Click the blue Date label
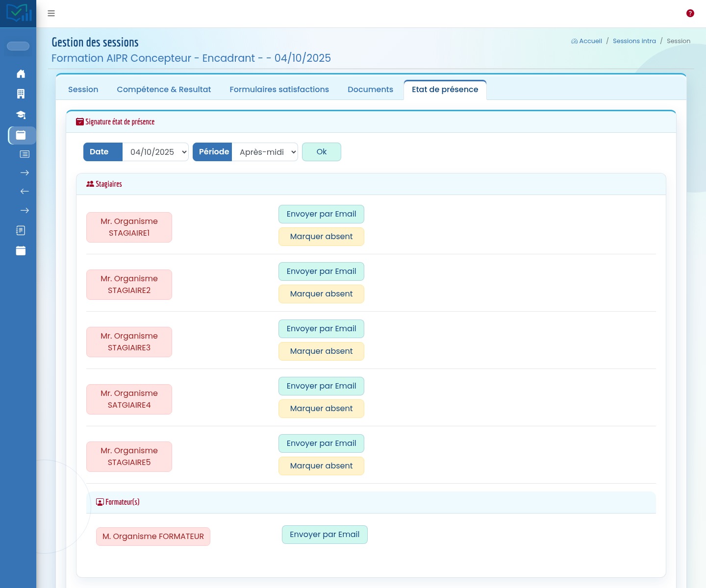 pyautogui.click(x=103, y=152)
